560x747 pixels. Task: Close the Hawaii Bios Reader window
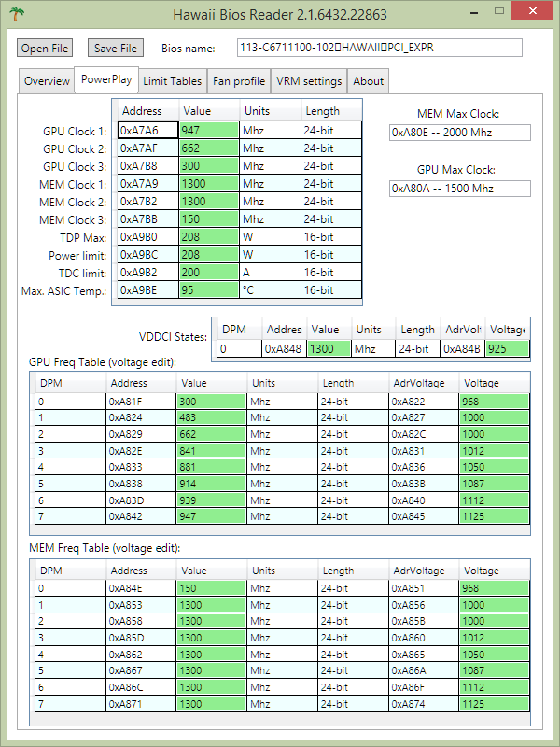tap(532, 10)
